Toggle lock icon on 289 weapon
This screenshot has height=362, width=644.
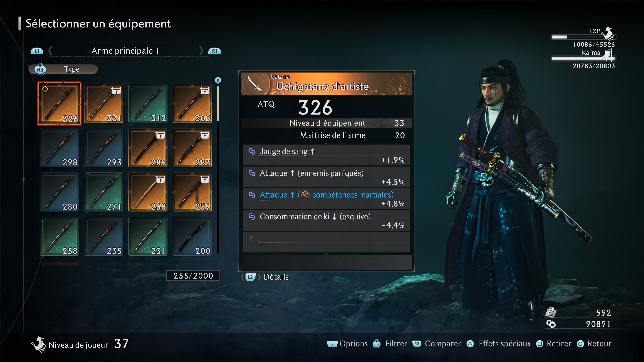[161, 135]
